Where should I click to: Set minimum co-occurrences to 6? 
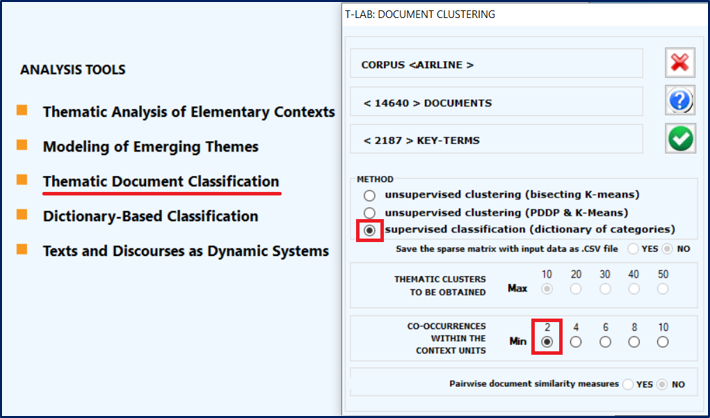pyautogui.click(x=605, y=342)
